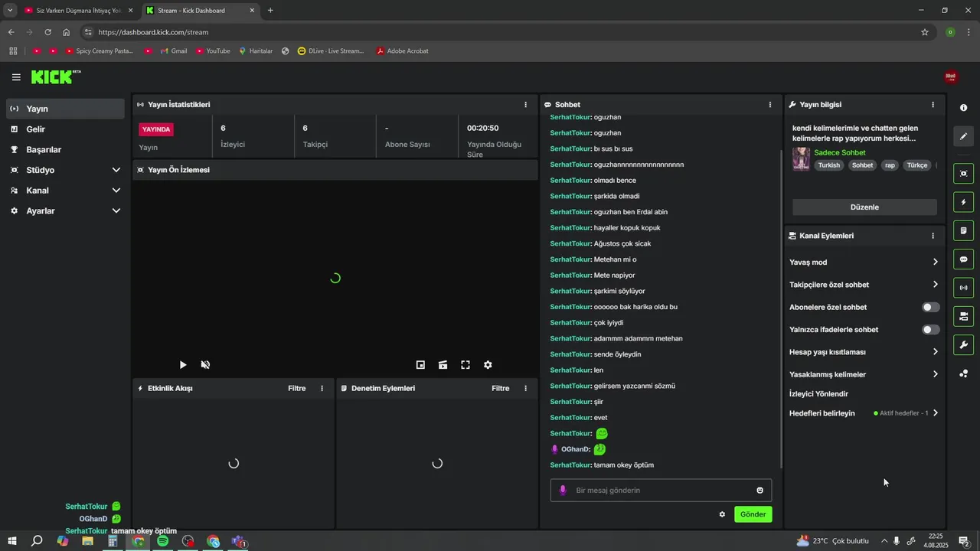This screenshot has height=551, width=980.
Task: Toggle theater mode in stream preview
Action: tap(443, 365)
